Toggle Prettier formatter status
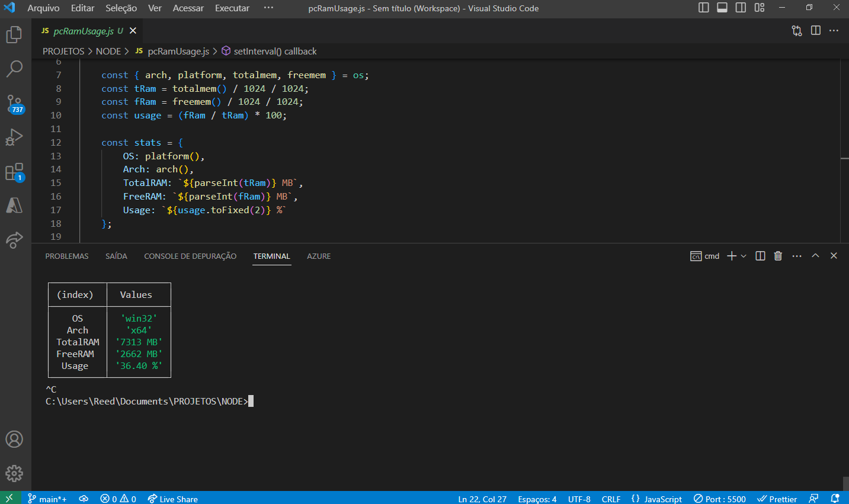849x504 pixels. [x=777, y=499]
